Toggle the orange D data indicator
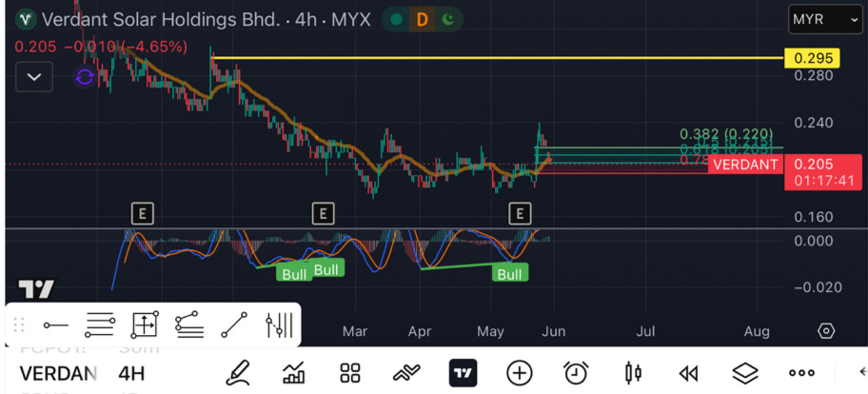This screenshot has height=394, width=868. [x=423, y=19]
